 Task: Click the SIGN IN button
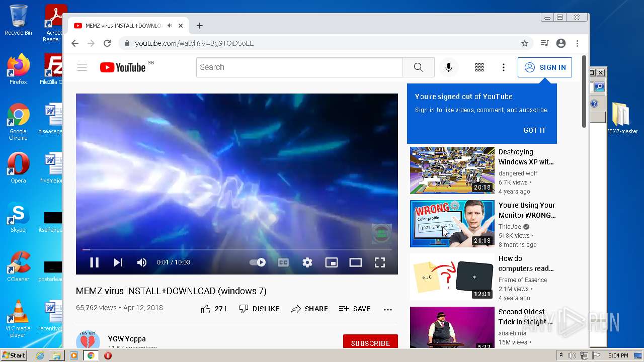[x=545, y=67]
